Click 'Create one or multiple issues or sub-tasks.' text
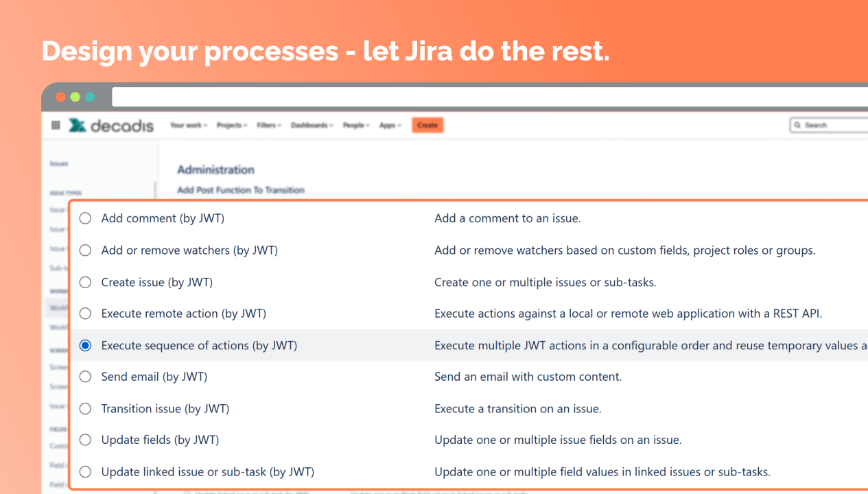 [546, 282]
